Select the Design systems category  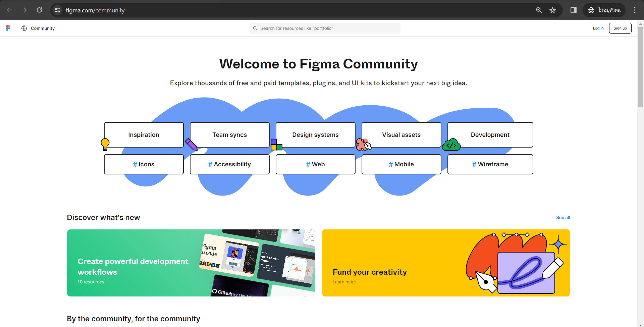coord(315,135)
